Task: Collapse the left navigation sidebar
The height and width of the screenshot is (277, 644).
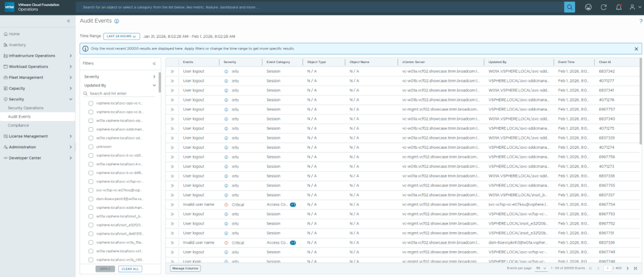Action: click(69, 21)
